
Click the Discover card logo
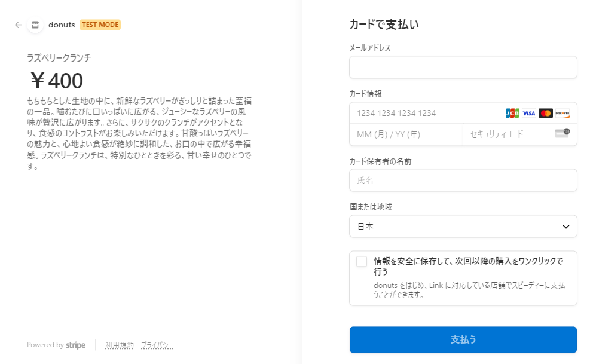coord(562,113)
